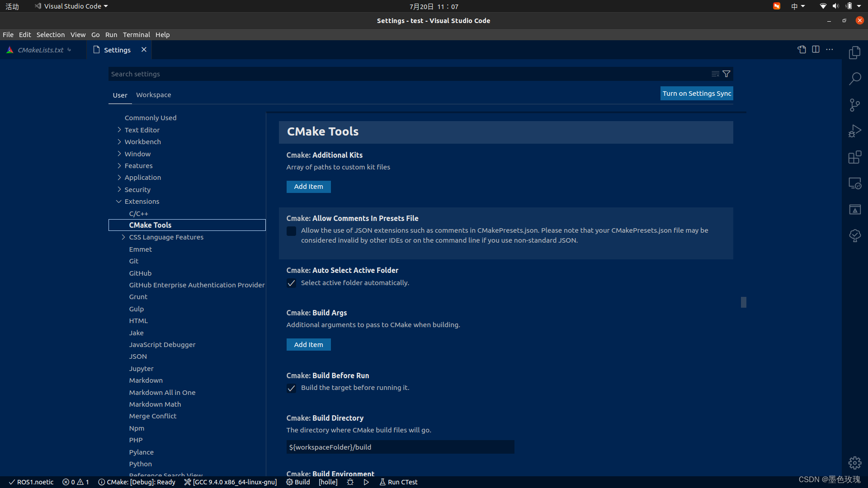This screenshot has width=868, height=488.
Task: Click CMake: [Debug]: Ready status item
Action: pyautogui.click(x=137, y=482)
